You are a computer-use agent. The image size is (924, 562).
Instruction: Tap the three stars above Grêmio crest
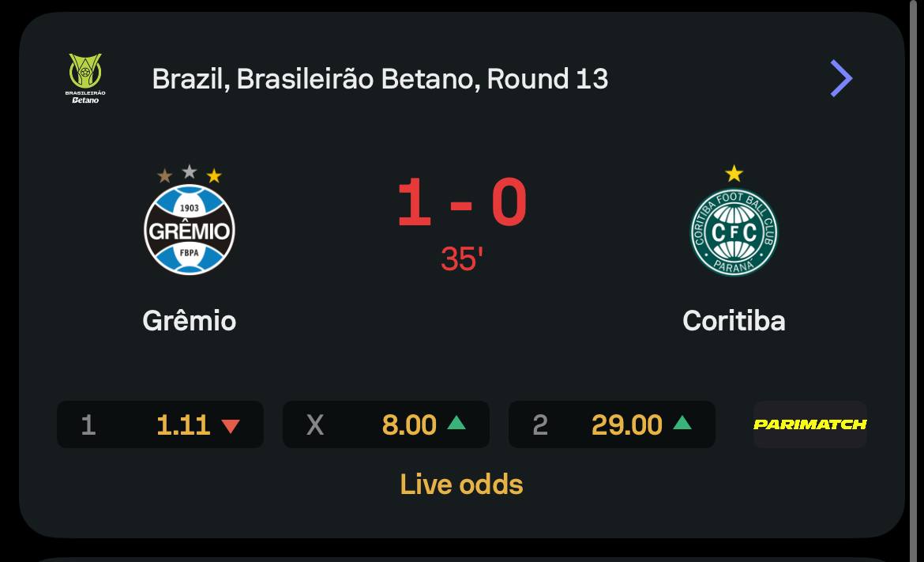pyautogui.click(x=190, y=174)
